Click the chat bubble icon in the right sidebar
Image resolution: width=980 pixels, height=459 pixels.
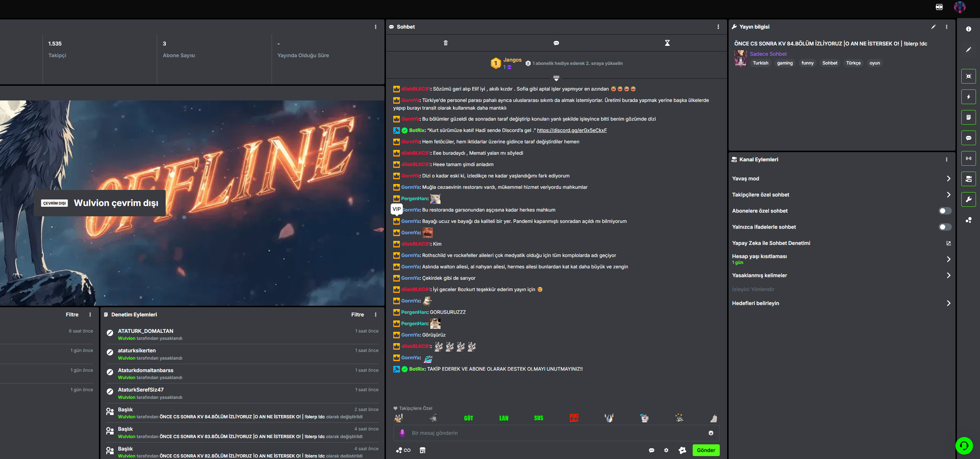(x=968, y=138)
